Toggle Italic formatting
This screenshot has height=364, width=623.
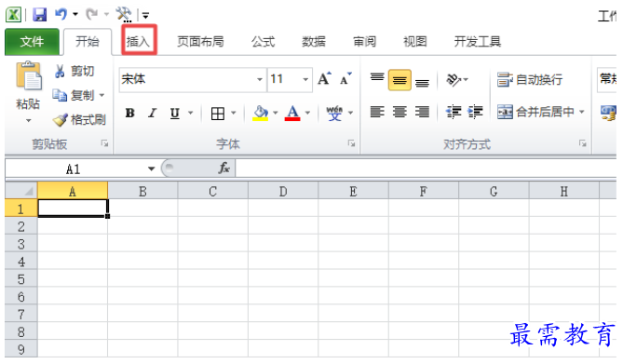[152, 114]
